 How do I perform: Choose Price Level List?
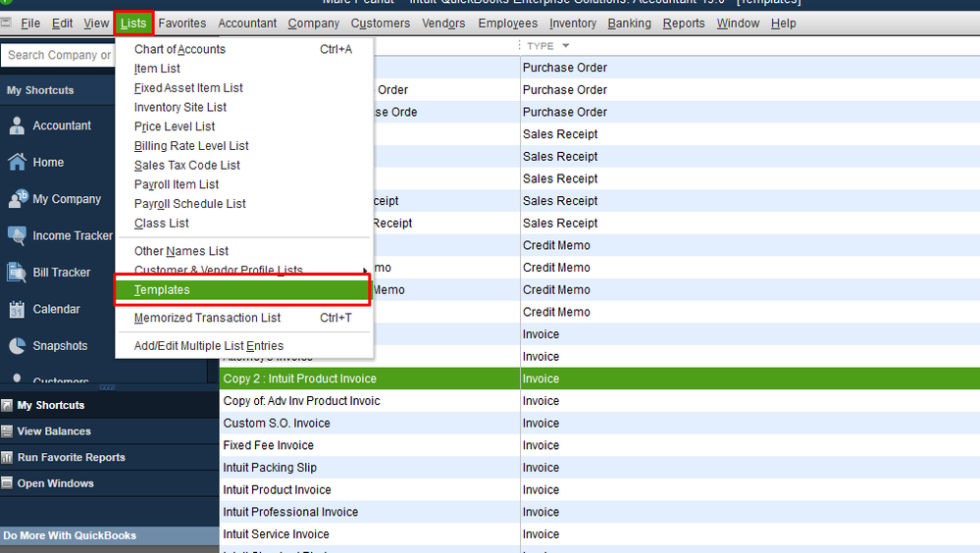(x=244, y=126)
